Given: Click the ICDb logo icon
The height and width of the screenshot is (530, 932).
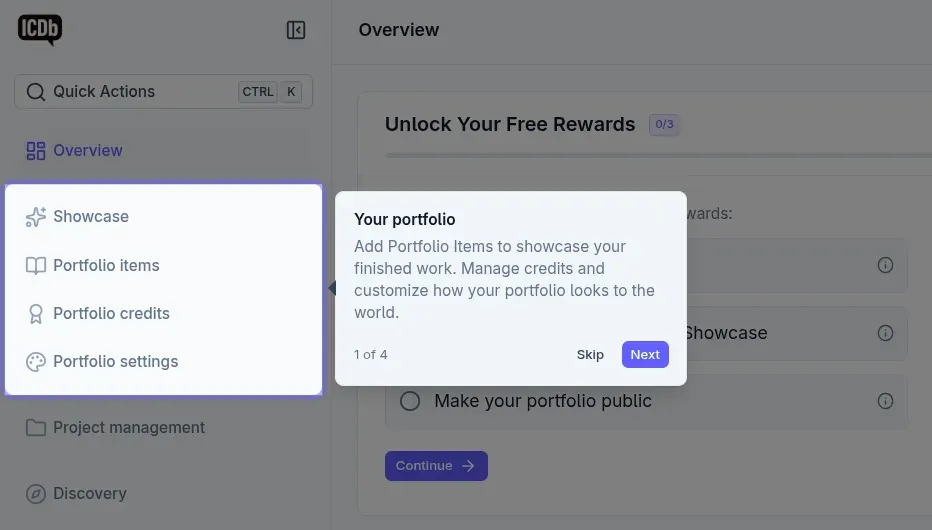Looking at the screenshot, I should point(40,29).
